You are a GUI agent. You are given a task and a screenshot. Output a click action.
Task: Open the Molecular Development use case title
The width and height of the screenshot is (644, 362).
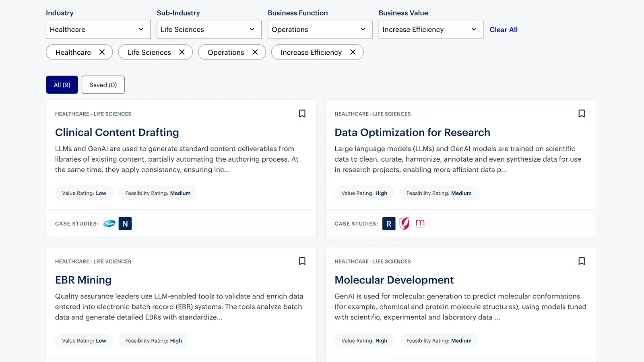click(x=394, y=280)
